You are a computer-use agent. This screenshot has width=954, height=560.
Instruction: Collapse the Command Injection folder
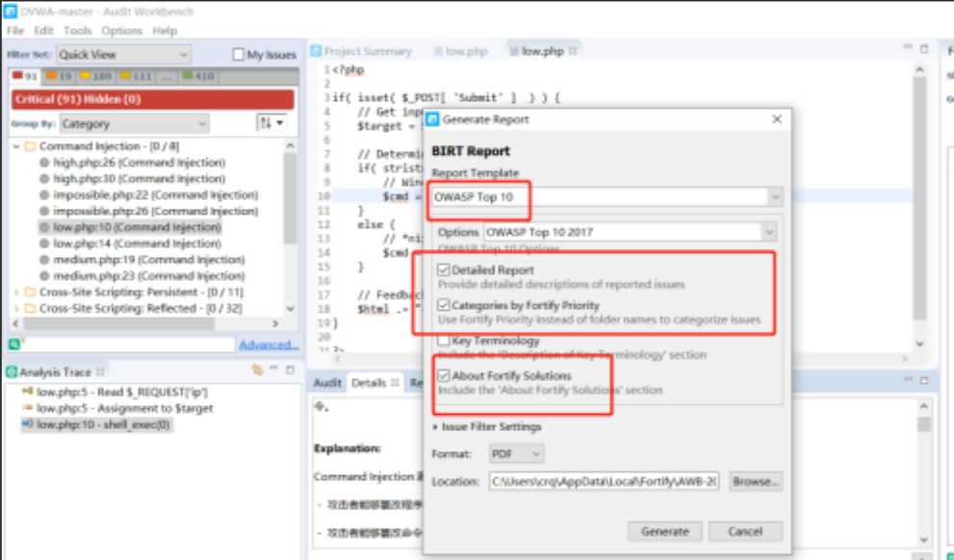[16, 146]
